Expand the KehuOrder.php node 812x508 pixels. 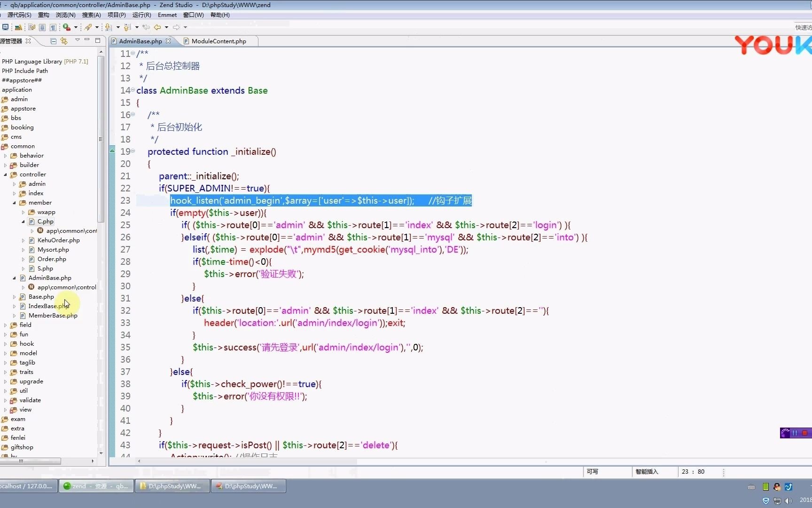point(23,240)
